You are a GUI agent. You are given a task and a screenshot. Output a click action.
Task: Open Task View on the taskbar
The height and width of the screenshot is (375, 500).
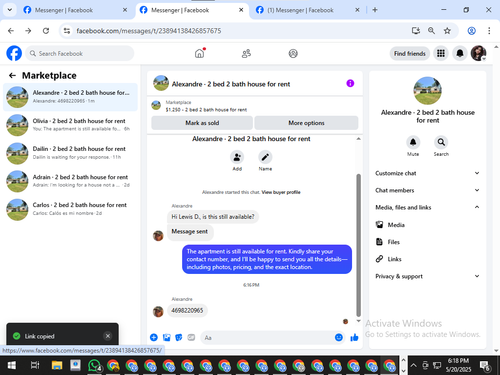[x=35, y=365]
